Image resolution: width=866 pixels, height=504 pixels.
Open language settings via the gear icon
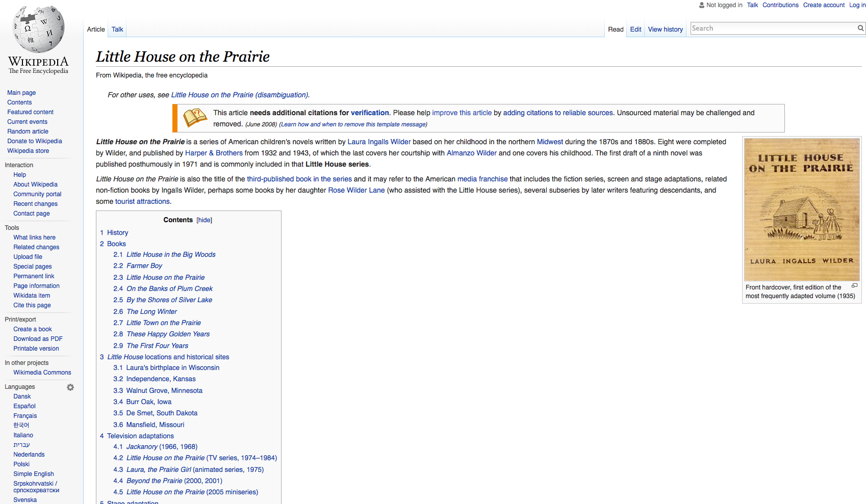[x=70, y=387]
